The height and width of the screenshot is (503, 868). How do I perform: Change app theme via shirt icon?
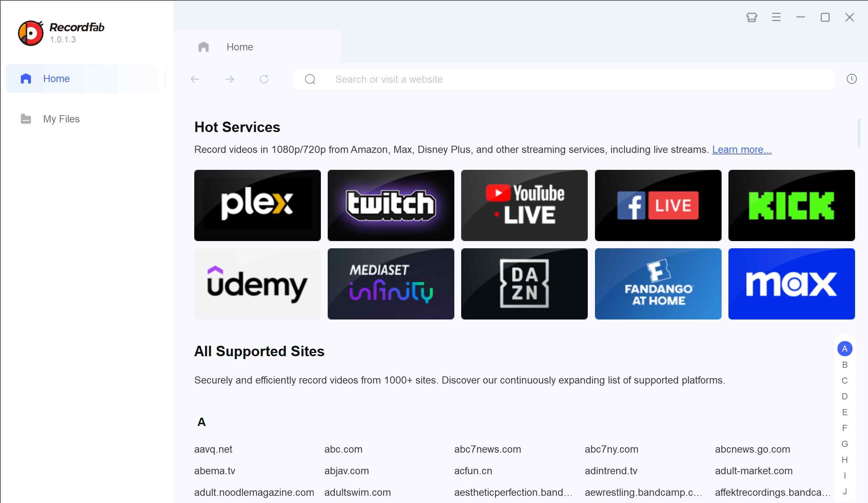pyautogui.click(x=752, y=17)
